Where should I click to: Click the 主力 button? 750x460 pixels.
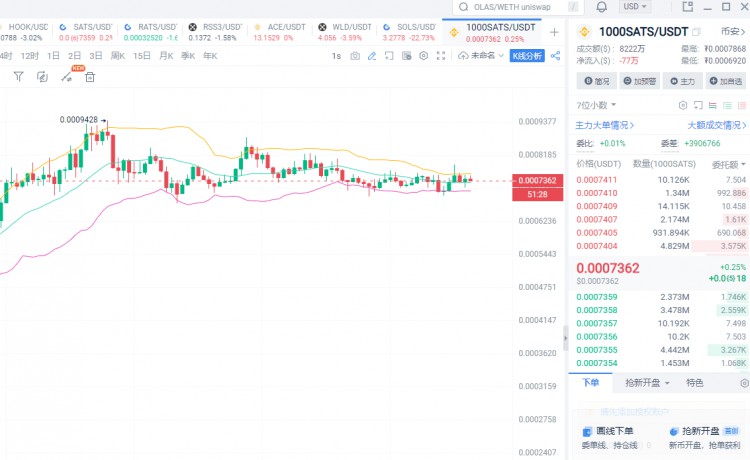click(x=683, y=81)
